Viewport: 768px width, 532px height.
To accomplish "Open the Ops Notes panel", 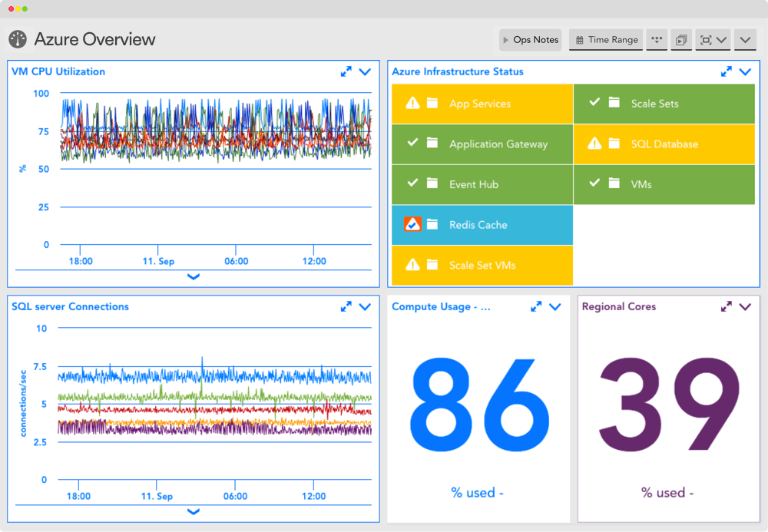I will 531,40.
